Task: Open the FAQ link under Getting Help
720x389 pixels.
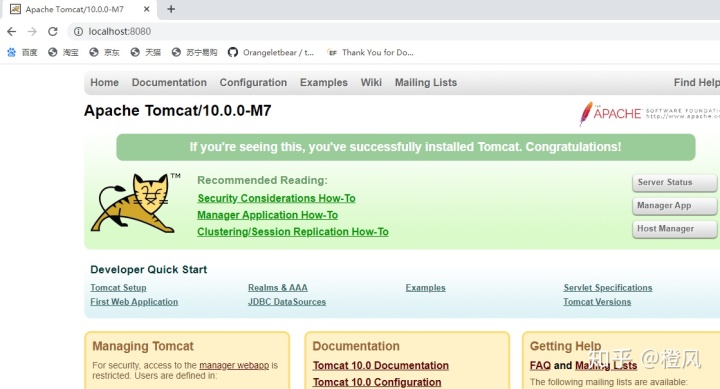Action: pos(540,366)
